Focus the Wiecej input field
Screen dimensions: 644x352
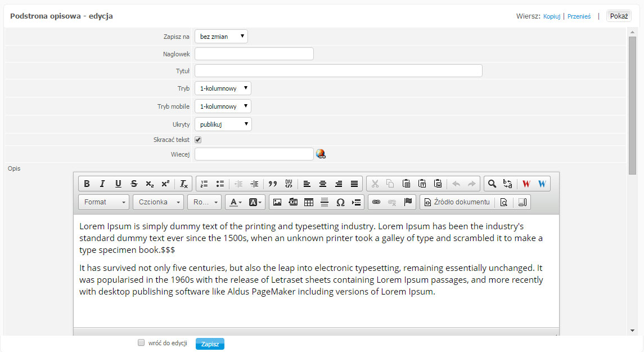point(254,154)
